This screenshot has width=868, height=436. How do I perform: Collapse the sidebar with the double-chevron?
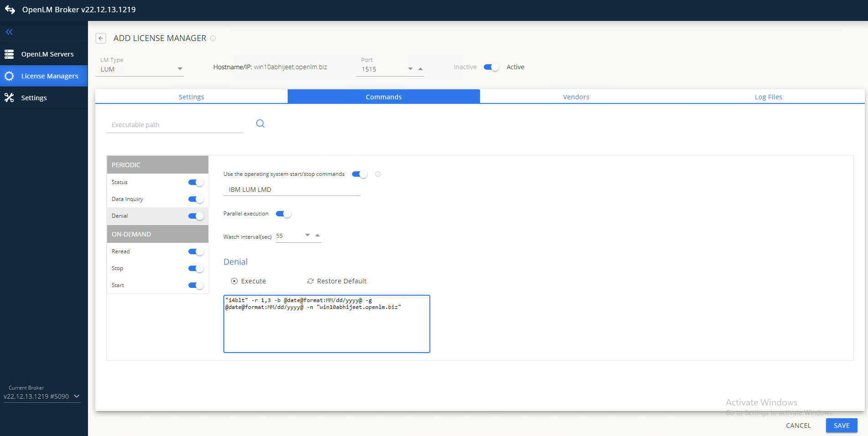pyautogui.click(x=9, y=31)
